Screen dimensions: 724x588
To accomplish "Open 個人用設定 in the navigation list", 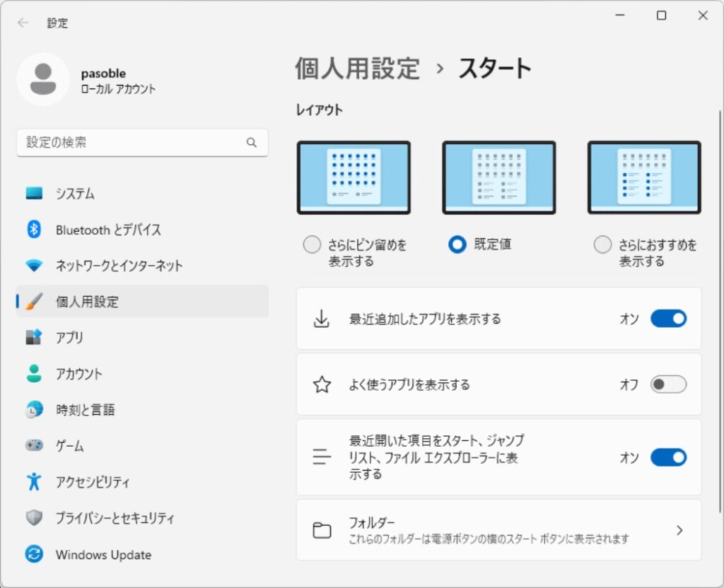I will click(30, 302).
